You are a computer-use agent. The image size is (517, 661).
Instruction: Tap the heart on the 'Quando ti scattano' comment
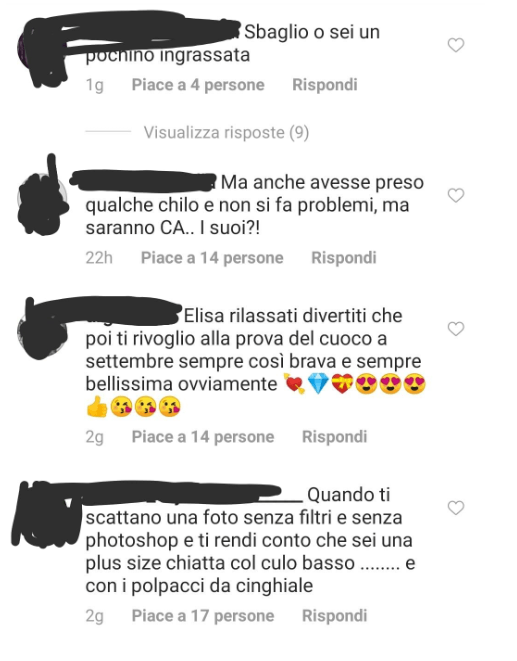point(455,508)
